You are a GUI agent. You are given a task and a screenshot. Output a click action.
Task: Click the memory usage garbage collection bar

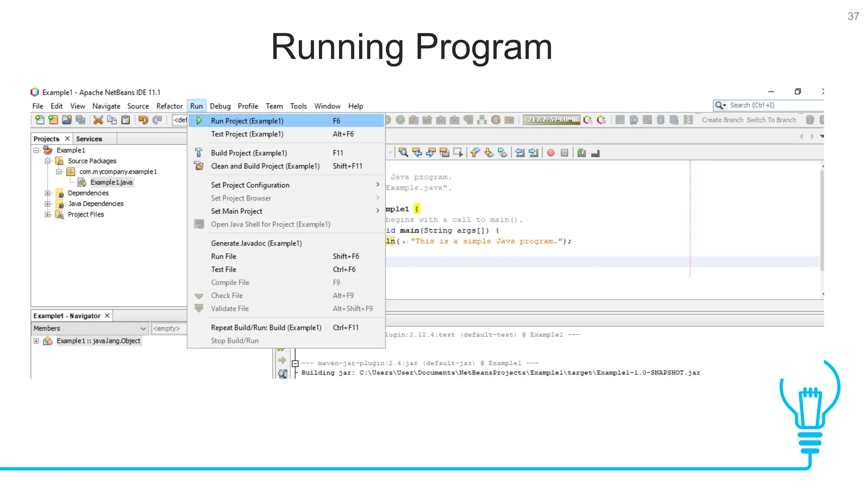point(552,120)
